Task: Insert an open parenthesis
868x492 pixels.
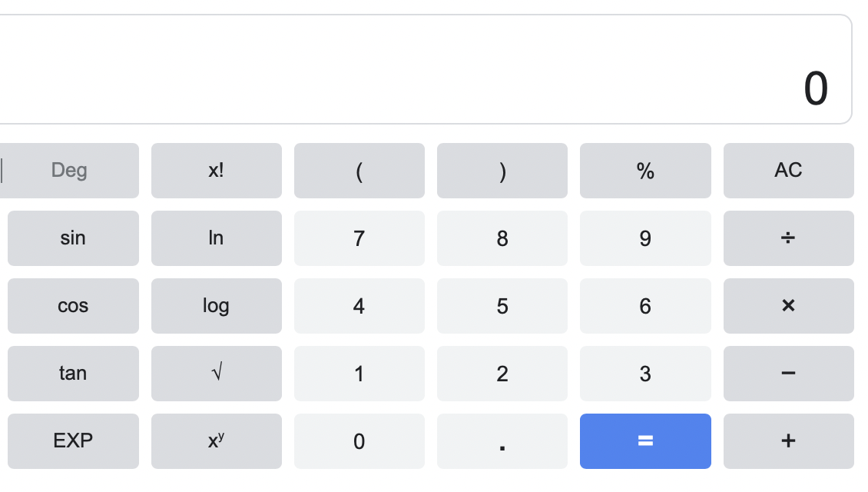Action: point(359,171)
